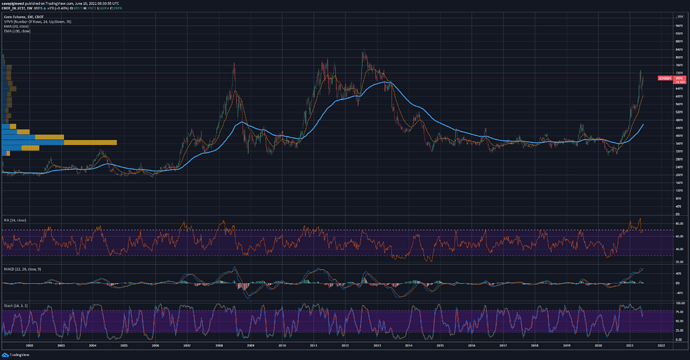690x360 pixels.
Task: Select the Corn Futures, 1W, CBOT legend title
Action: [23, 17]
